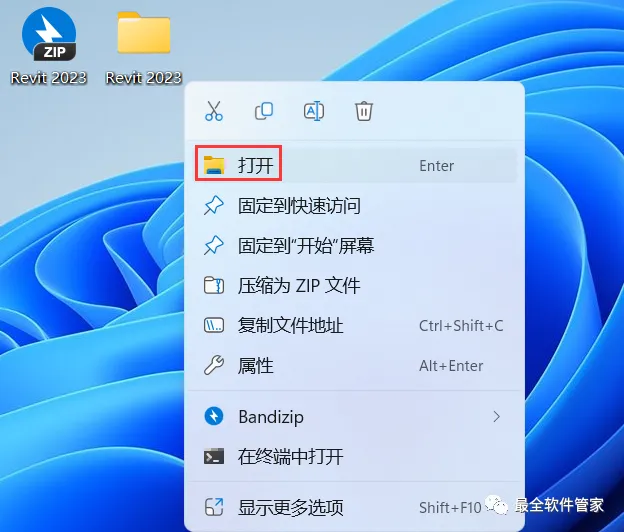Choose 在终端中打开 menu entry

pos(353,456)
